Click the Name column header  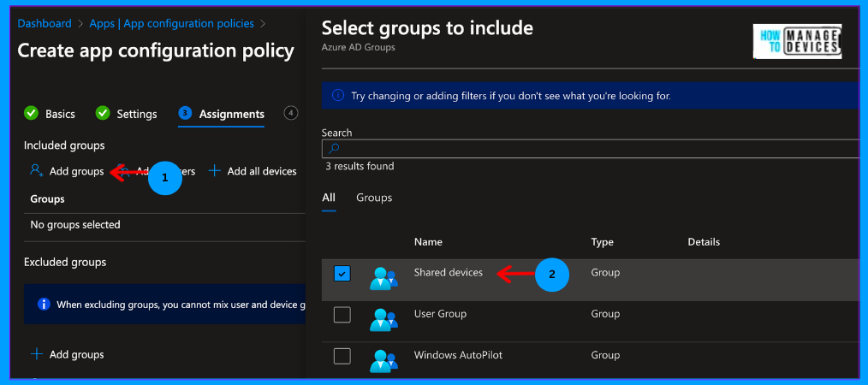click(x=428, y=242)
